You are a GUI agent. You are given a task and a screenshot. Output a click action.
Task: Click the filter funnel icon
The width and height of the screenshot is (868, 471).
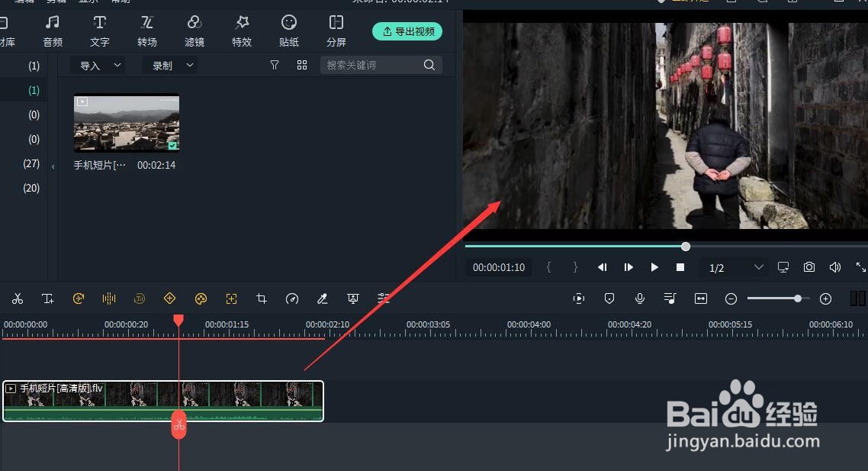coord(274,66)
